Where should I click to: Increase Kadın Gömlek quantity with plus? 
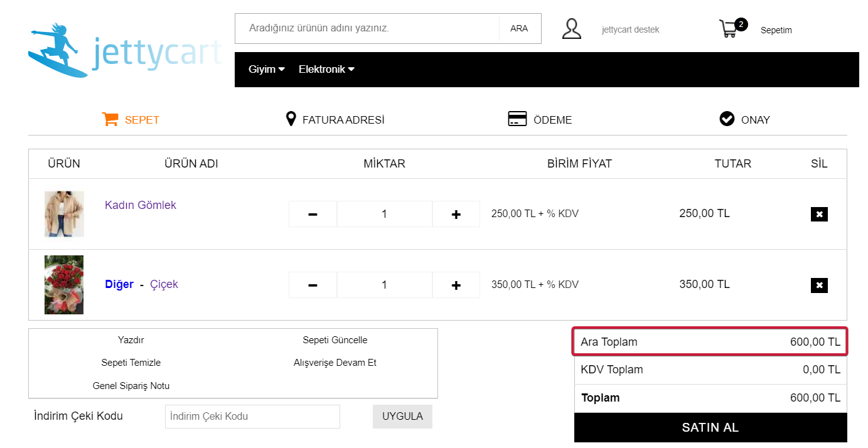[x=456, y=214]
